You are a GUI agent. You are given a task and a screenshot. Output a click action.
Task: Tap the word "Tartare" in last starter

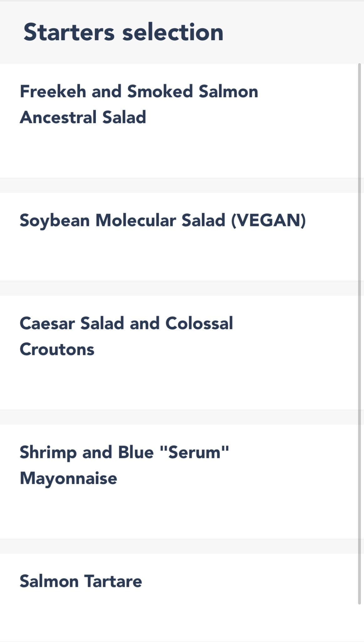pyautogui.click(x=113, y=581)
